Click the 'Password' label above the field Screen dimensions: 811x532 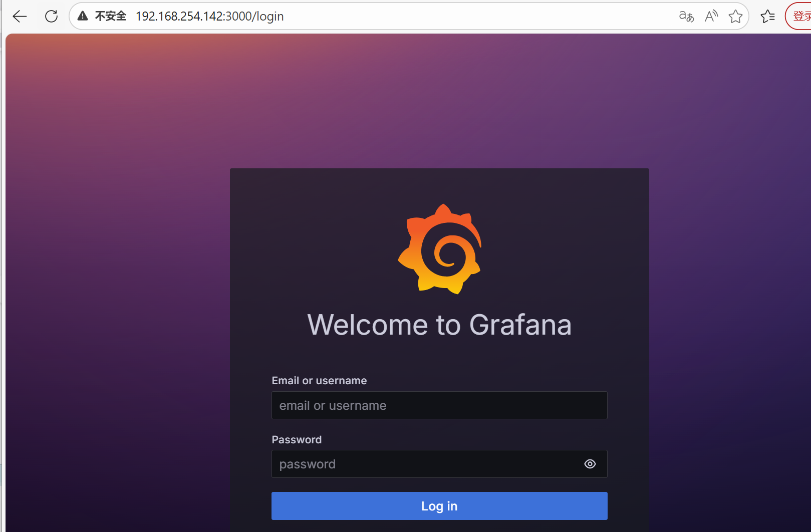297,440
